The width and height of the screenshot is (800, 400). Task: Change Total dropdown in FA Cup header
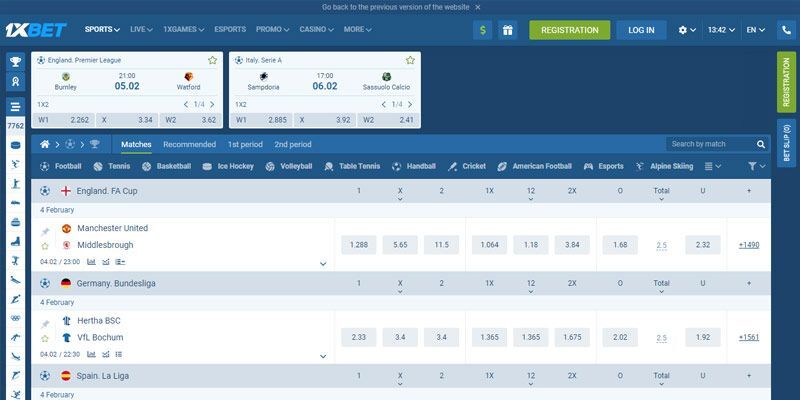pos(661,194)
